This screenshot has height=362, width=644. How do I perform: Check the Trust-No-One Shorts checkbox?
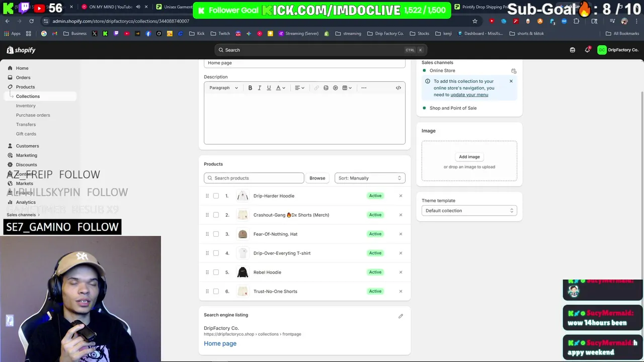click(x=216, y=292)
